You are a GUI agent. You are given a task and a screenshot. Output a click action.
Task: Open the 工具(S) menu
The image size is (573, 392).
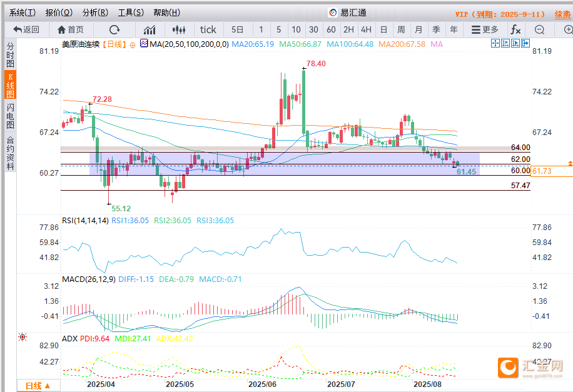click(x=131, y=13)
